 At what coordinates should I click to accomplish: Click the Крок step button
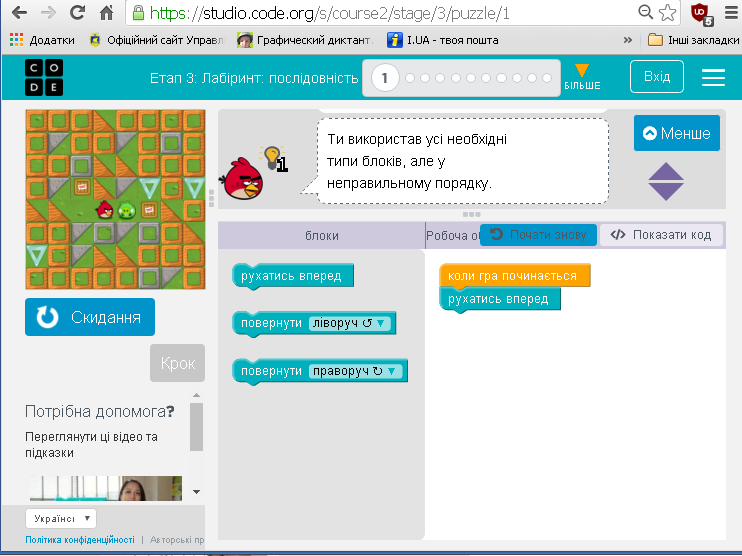point(177,363)
